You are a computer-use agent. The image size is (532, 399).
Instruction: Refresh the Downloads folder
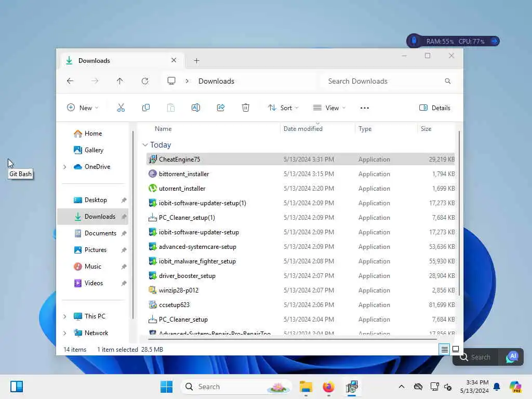click(145, 81)
